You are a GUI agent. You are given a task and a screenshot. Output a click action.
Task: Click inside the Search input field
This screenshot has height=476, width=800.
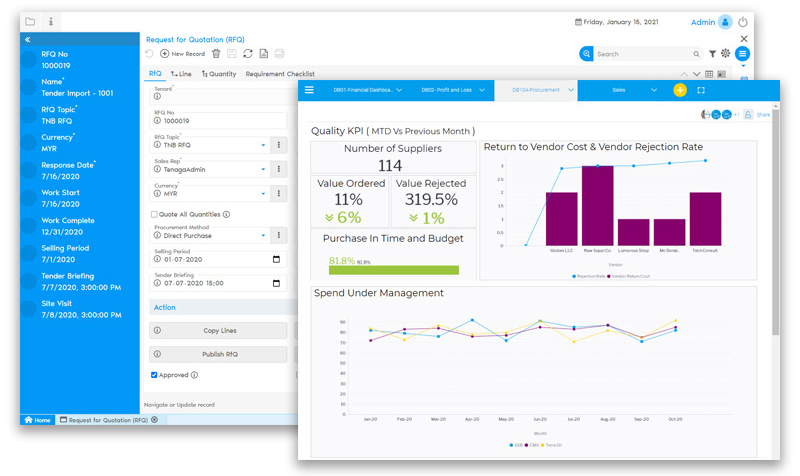coord(640,54)
